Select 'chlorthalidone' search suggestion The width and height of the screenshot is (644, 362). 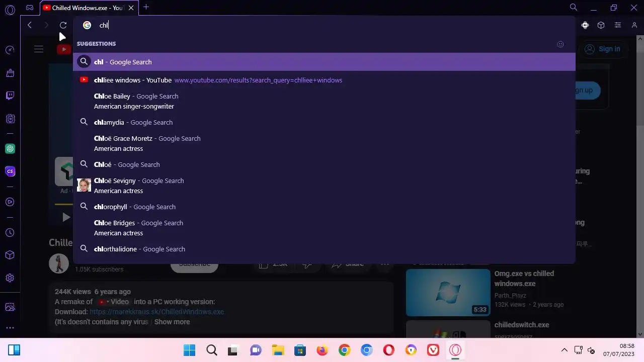pyautogui.click(x=324, y=249)
